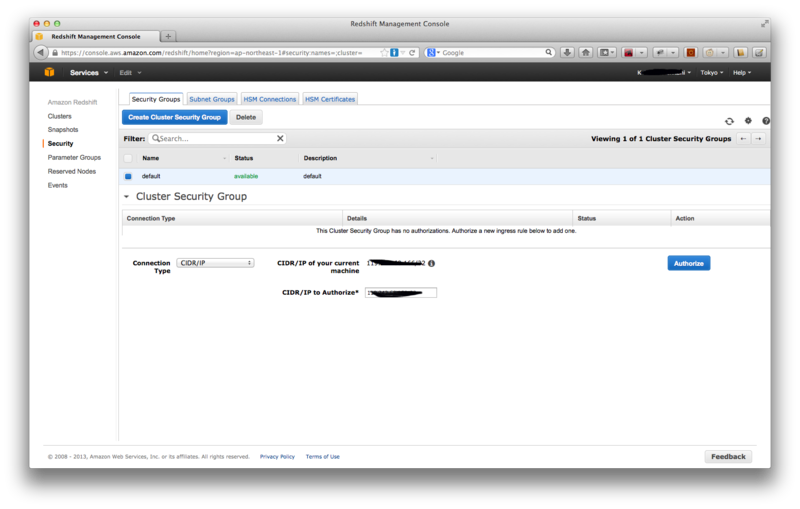Viewport: 800px width, 509px height.
Task: Click the padlock site identity icon
Action: click(55, 53)
